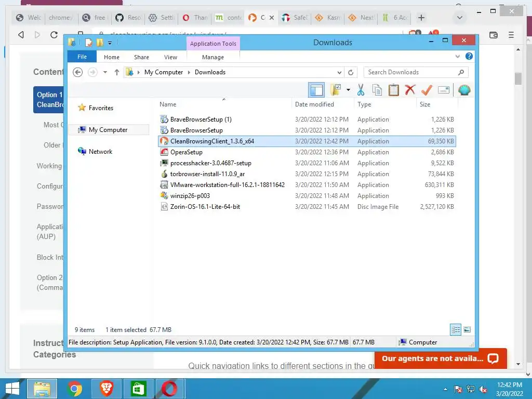
Task: Open the browser main menu hamburger icon
Action: click(511, 35)
